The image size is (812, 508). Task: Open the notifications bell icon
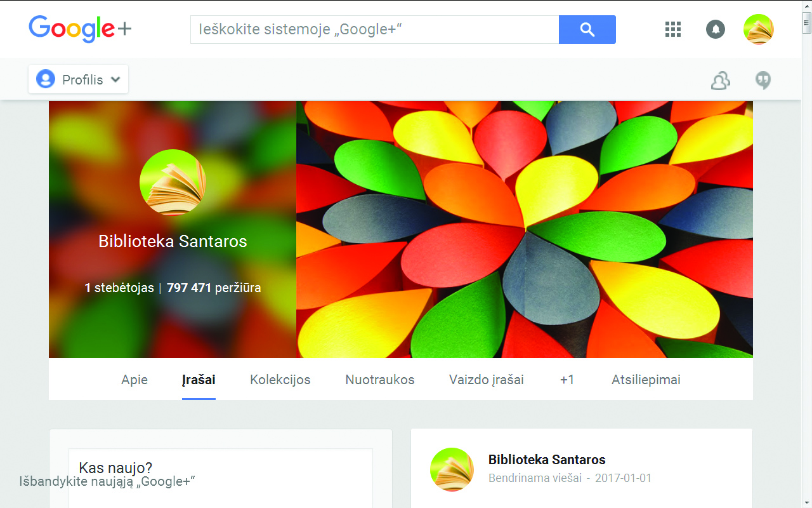pyautogui.click(x=716, y=29)
